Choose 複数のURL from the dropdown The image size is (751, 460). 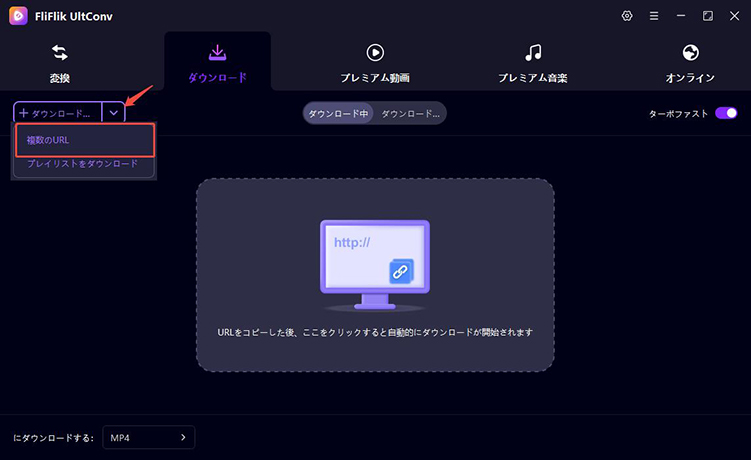point(85,140)
